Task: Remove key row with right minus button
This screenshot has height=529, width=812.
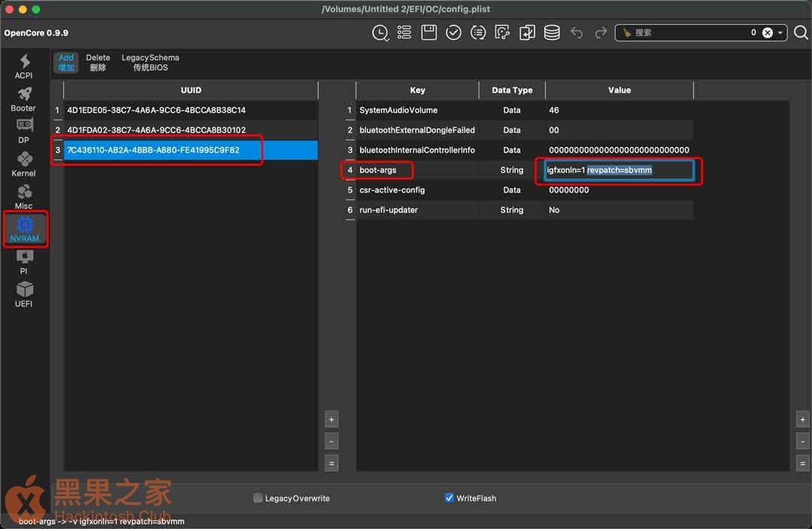Action: pyautogui.click(x=802, y=442)
